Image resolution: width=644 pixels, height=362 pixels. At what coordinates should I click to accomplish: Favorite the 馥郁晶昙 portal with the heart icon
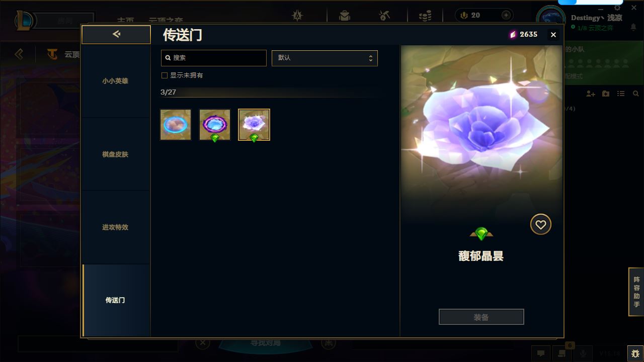tap(541, 225)
